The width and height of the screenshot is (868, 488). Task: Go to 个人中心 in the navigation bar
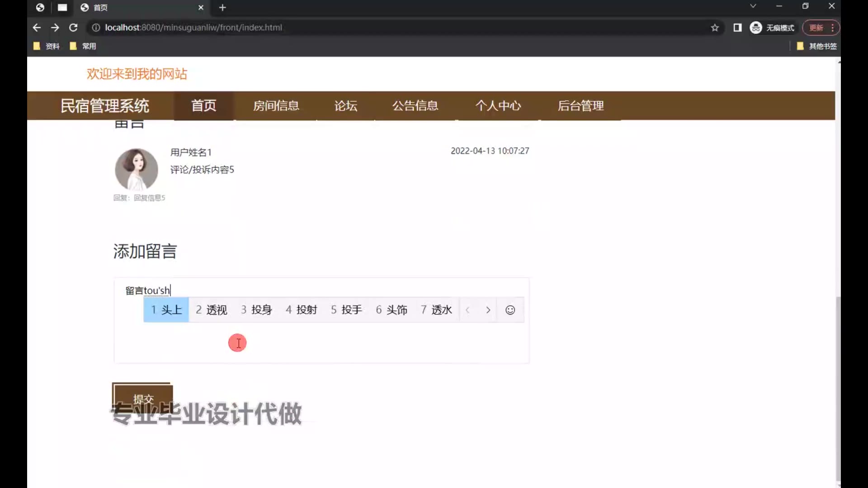pos(498,106)
